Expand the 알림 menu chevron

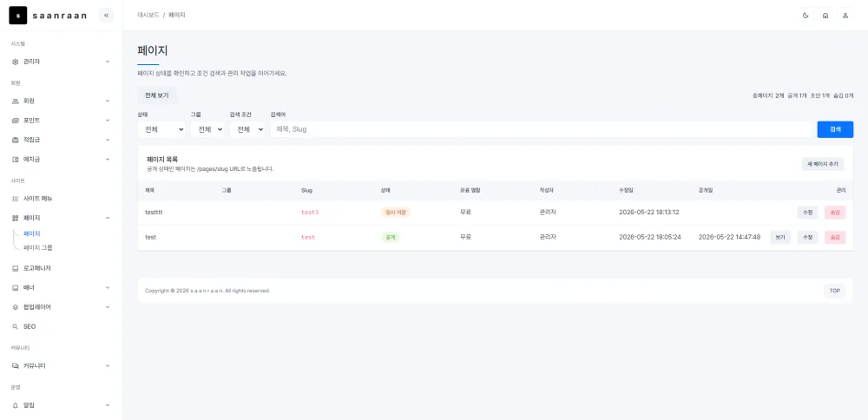108,405
